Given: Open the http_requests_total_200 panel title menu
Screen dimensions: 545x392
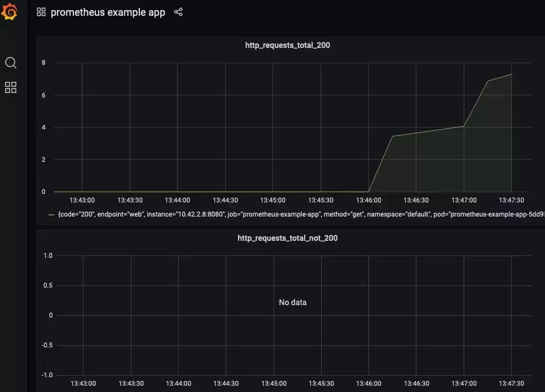Looking at the screenshot, I should 287,45.
